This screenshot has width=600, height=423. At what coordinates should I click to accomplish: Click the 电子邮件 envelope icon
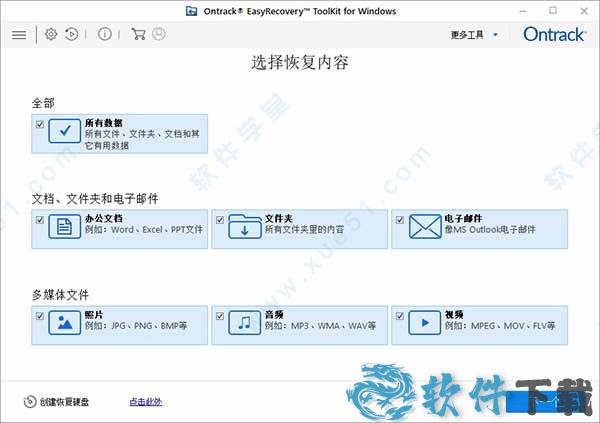pos(425,227)
